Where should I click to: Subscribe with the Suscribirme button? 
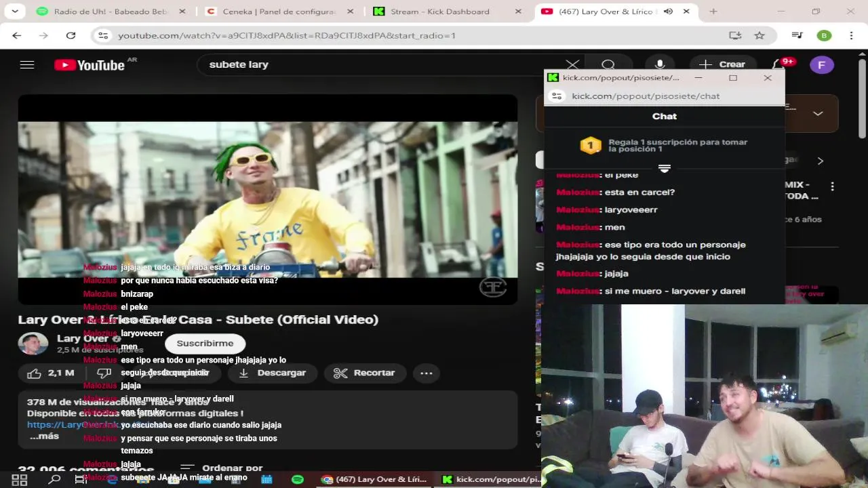pyautogui.click(x=205, y=344)
